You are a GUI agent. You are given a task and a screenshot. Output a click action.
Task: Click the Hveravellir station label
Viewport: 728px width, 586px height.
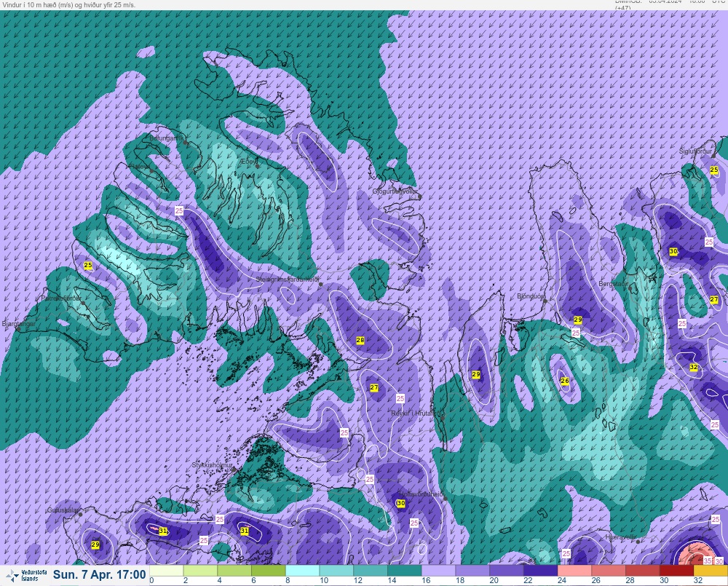621,536
